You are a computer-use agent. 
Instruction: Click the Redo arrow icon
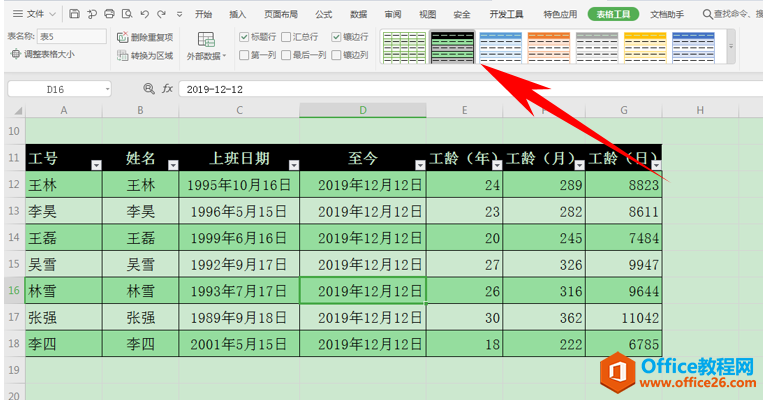(162, 15)
